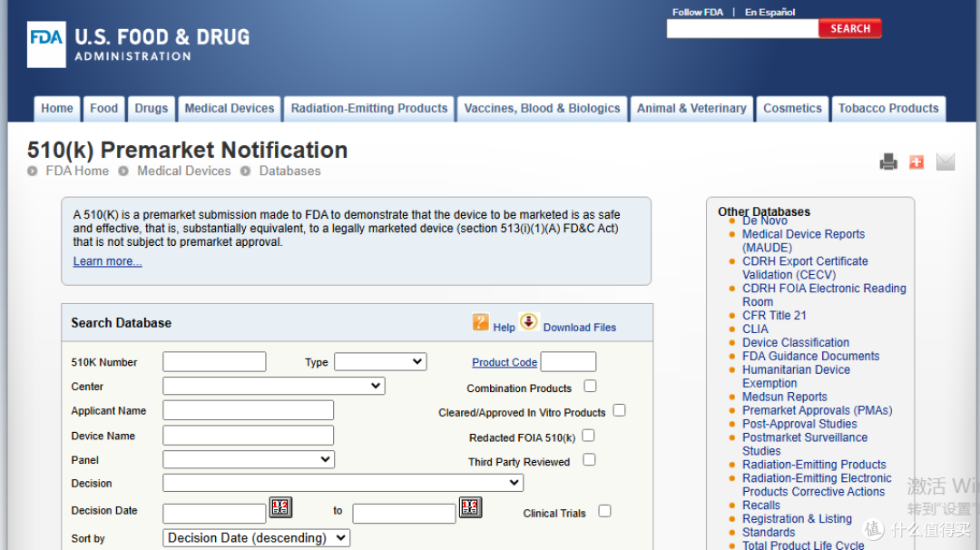This screenshot has width=980, height=550.
Task: Open Premarket Approvals (PMAs) link
Action: [x=817, y=410]
